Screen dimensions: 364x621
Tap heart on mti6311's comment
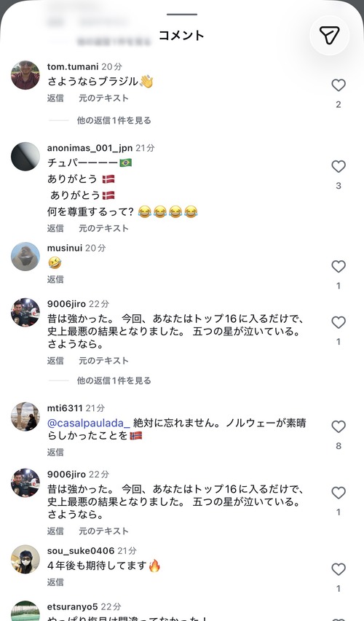(x=339, y=426)
